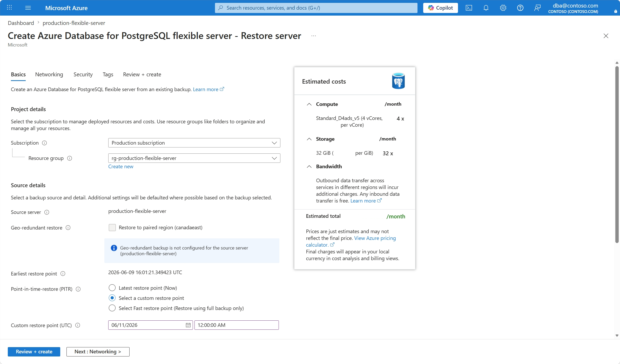Click external link icon beside pricing calculator
This screenshot has height=364, width=620.
coord(332,245)
